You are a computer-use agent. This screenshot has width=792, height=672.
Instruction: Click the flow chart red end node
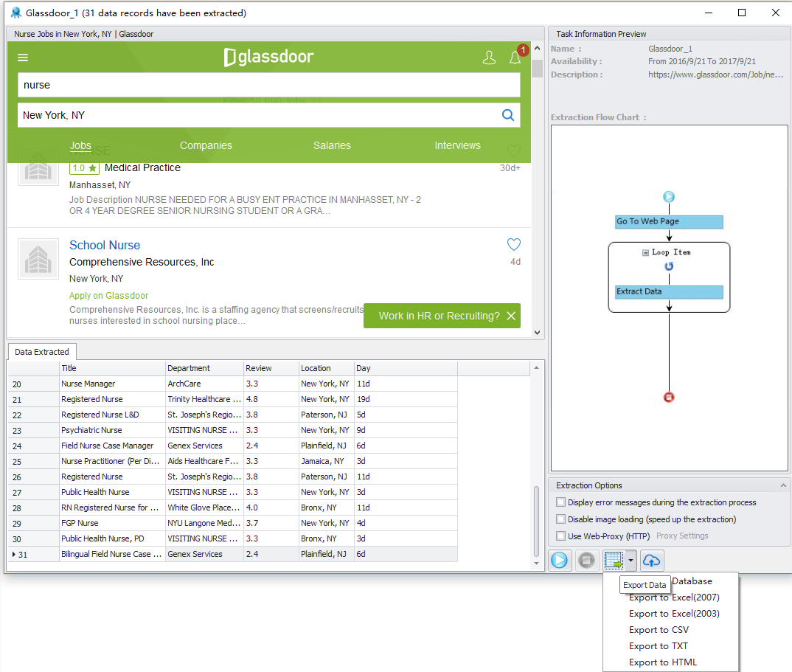point(669,397)
